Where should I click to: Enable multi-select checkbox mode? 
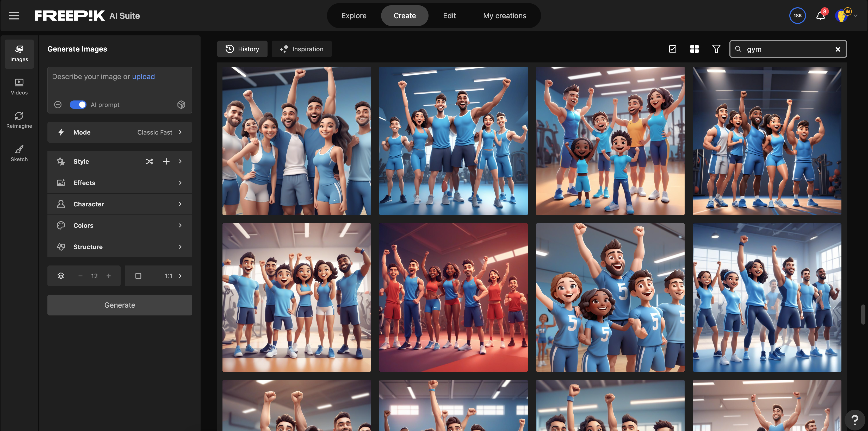(672, 49)
